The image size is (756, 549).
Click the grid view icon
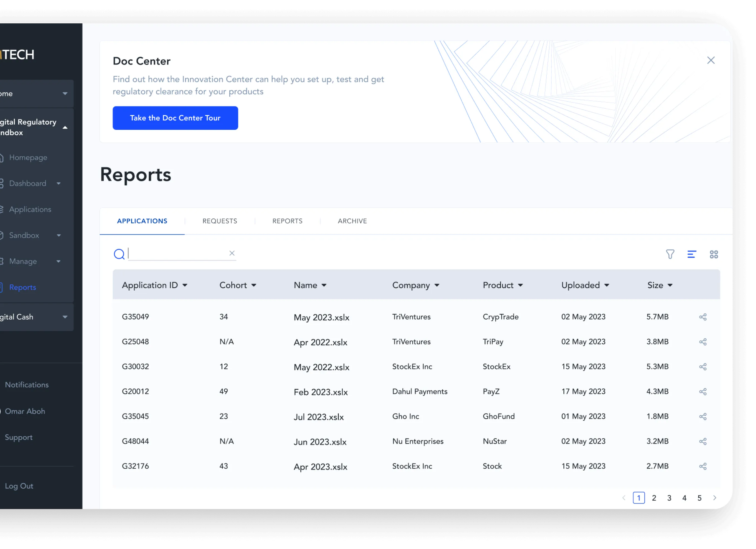[714, 254]
